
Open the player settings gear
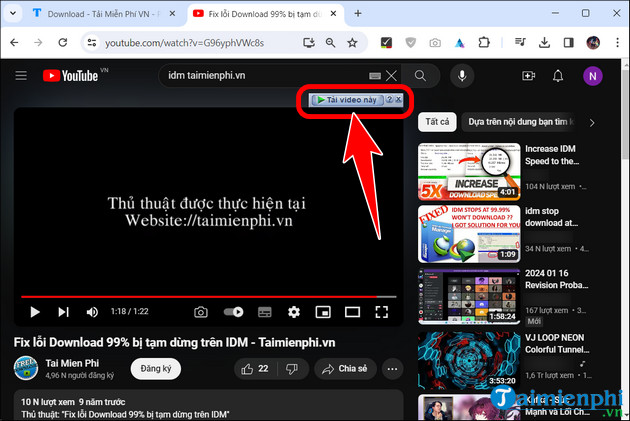point(294,312)
